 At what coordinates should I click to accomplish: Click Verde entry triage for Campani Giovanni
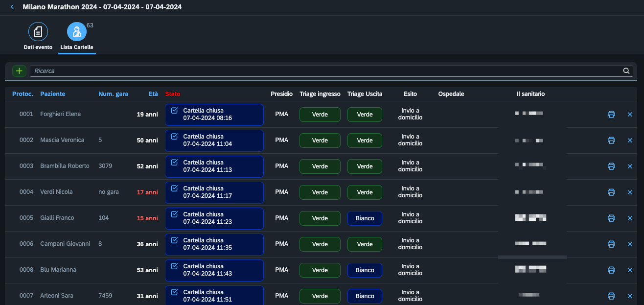point(320,244)
